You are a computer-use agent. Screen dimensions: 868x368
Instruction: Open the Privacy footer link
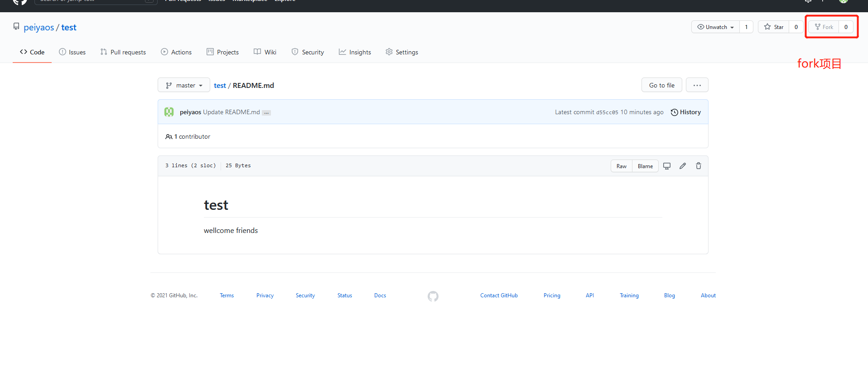coord(265,295)
